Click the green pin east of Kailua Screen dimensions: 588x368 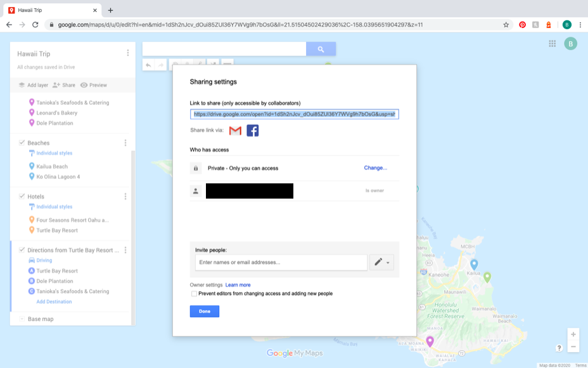click(x=487, y=277)
